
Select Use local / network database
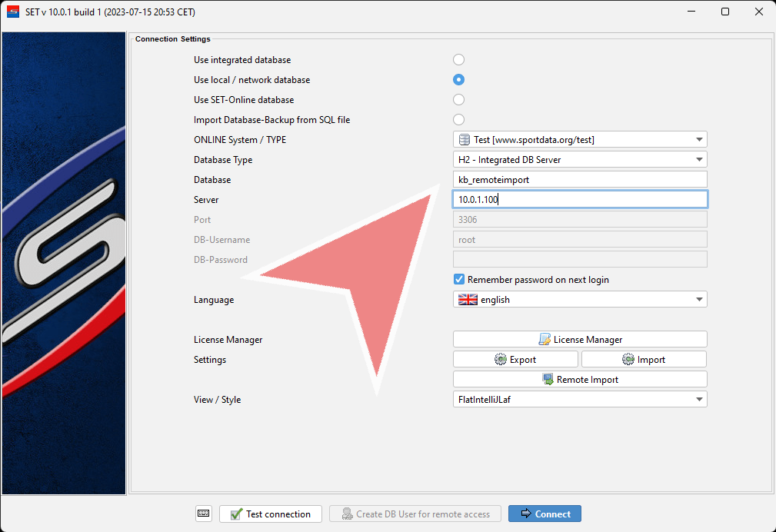[x=459, y=80]
